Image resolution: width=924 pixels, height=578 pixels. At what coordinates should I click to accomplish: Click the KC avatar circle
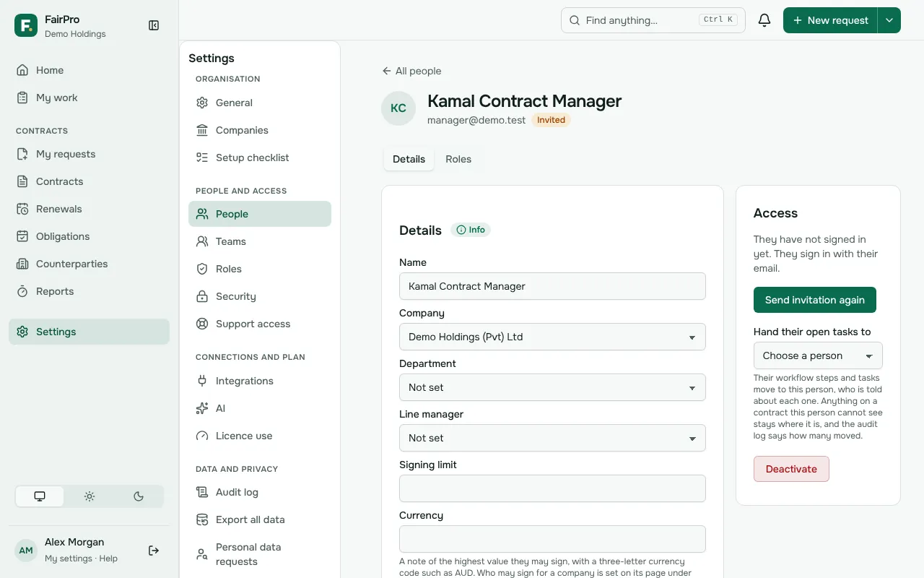pyautogui.click(x=398, y=108)
